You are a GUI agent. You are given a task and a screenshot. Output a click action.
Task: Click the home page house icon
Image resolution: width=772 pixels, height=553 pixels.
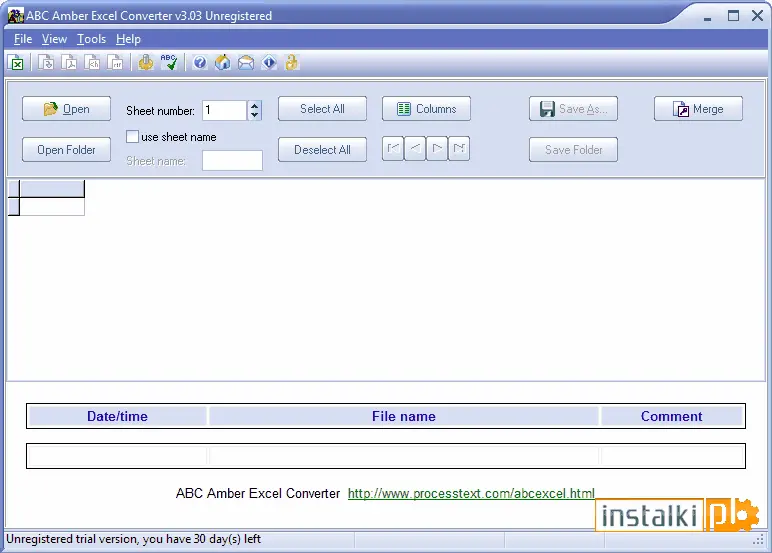[x=223, y=63]
